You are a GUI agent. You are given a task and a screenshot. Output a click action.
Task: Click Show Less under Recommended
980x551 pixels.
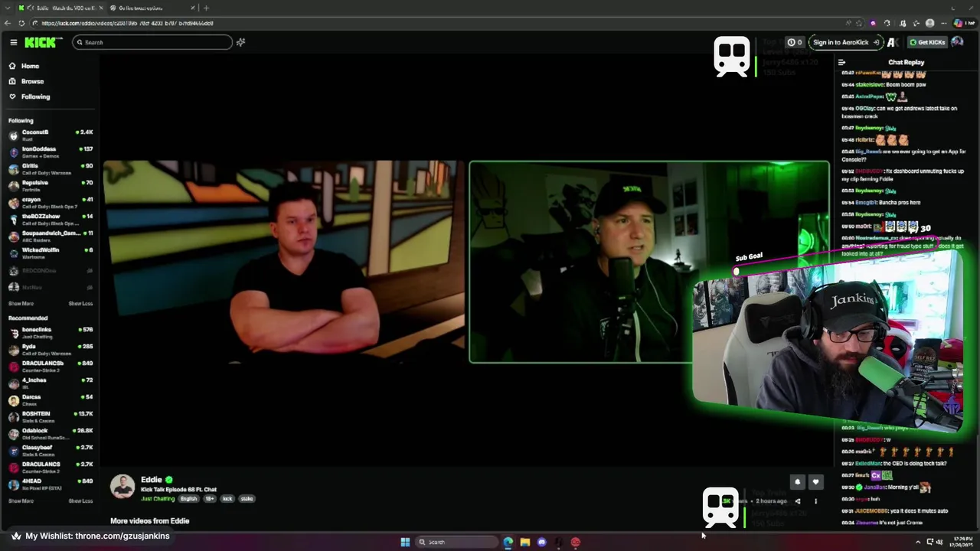tap(80, 501)
